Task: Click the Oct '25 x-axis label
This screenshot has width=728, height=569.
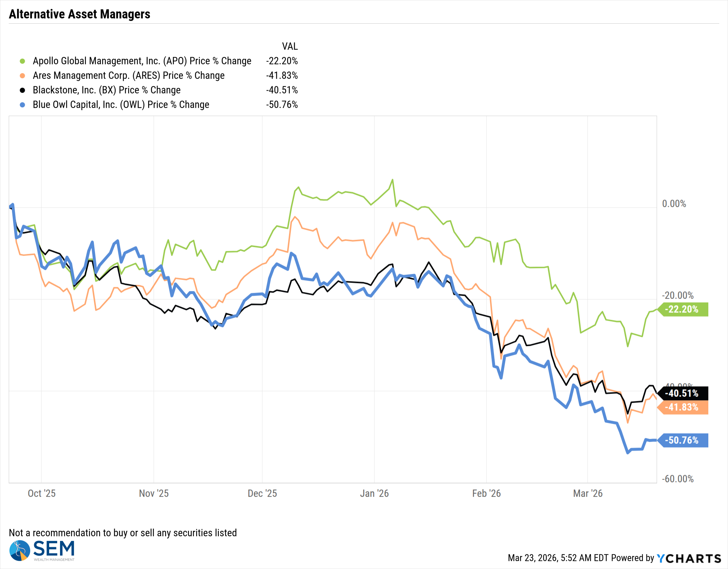Action: coord(41,493)
